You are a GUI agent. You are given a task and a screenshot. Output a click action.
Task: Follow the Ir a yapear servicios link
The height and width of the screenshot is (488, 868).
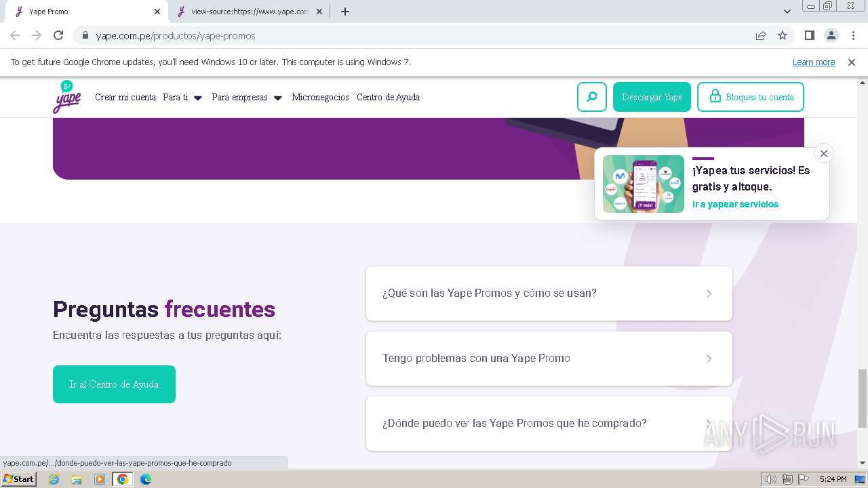click(735, 204)
